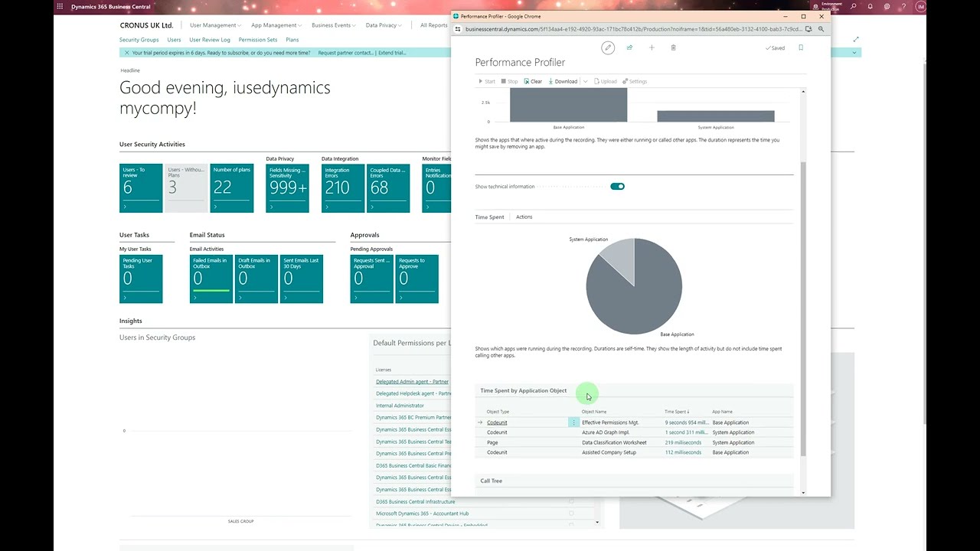Open the Requests to Approve tile
This screenshot has height=551, width=980.
click(x=416, y=279)
